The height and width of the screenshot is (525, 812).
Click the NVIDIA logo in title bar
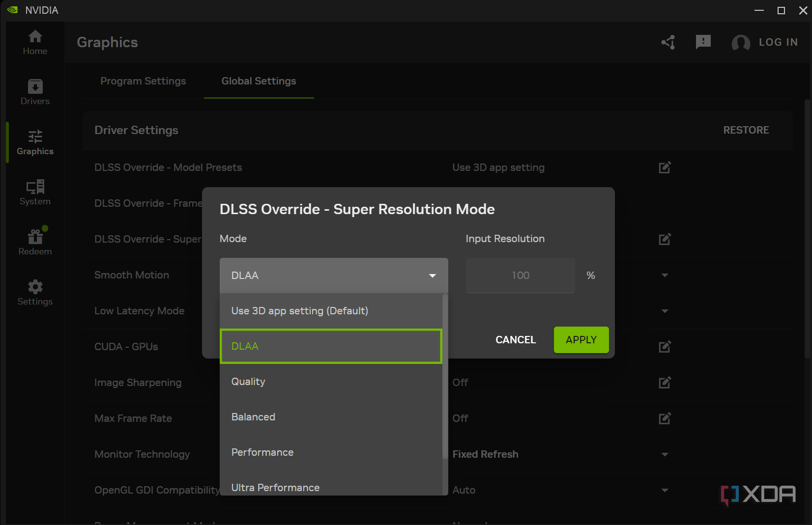[x=13, y=10]
